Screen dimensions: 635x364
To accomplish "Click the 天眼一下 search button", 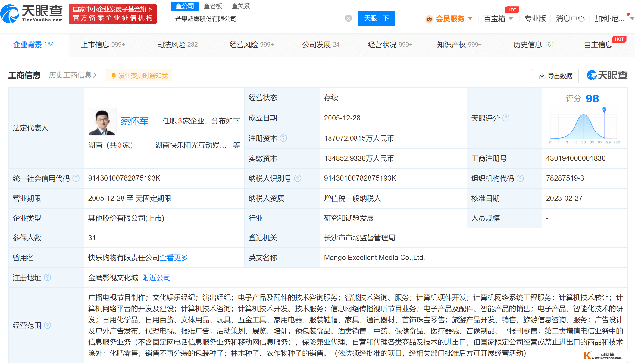I will [376, 18].
